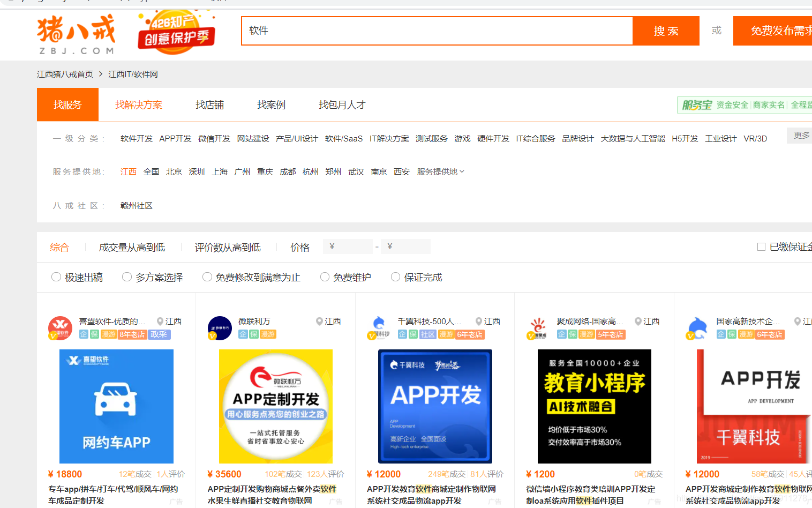The height and width of the screenshot is (508, 812).
Task: Switch to the 找店铺 tab
Action: tap(209, 105)
